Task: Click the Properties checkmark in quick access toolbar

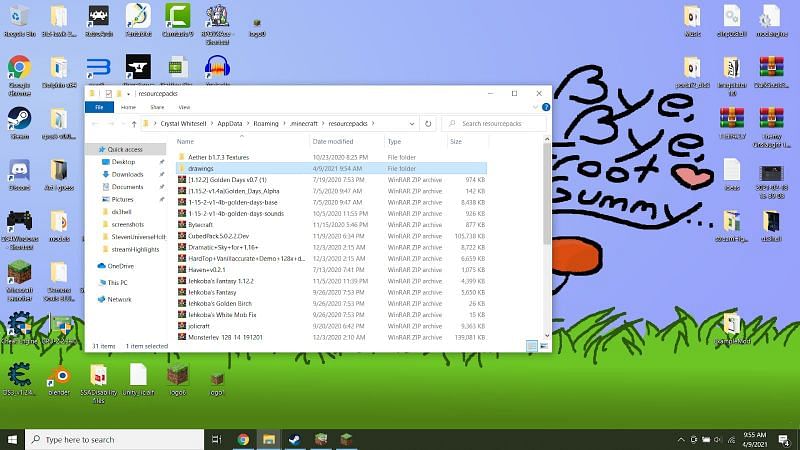Action: (x=108, y=93)
